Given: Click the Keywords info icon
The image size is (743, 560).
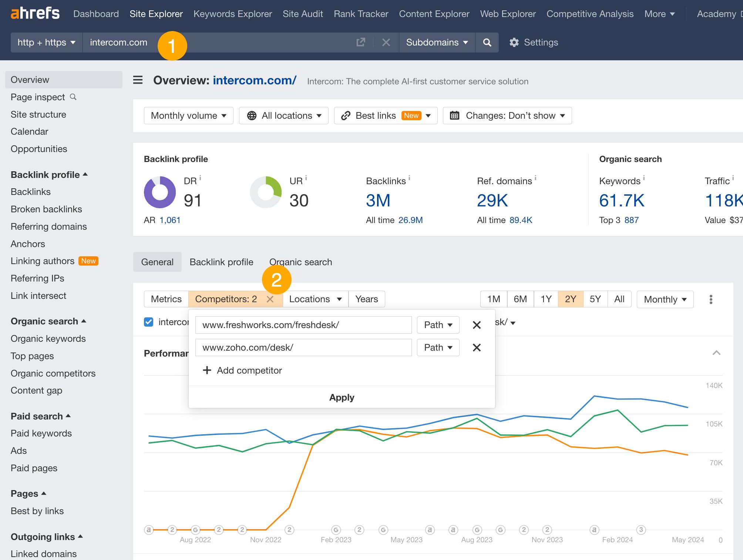Looking at the screenshot, I should coord(644,178).
